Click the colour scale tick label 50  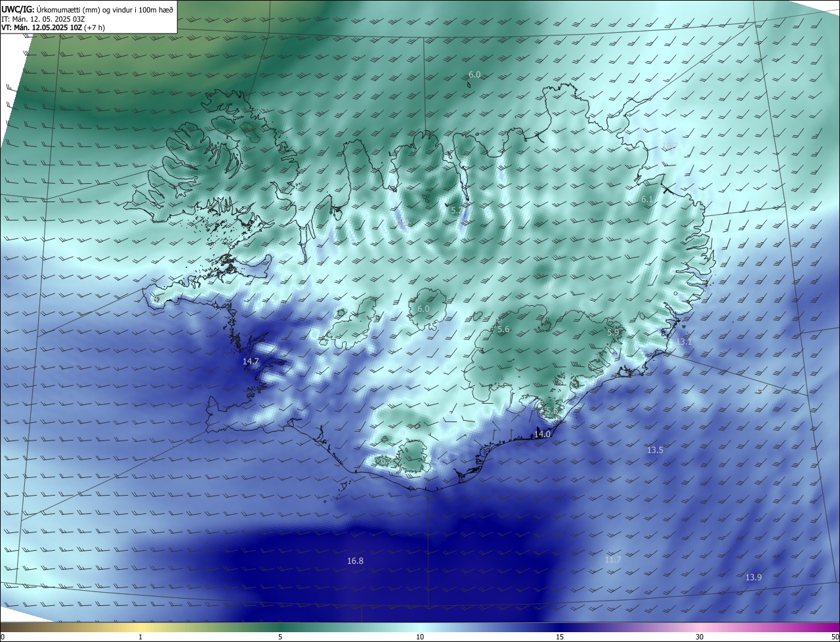[835, 637]
